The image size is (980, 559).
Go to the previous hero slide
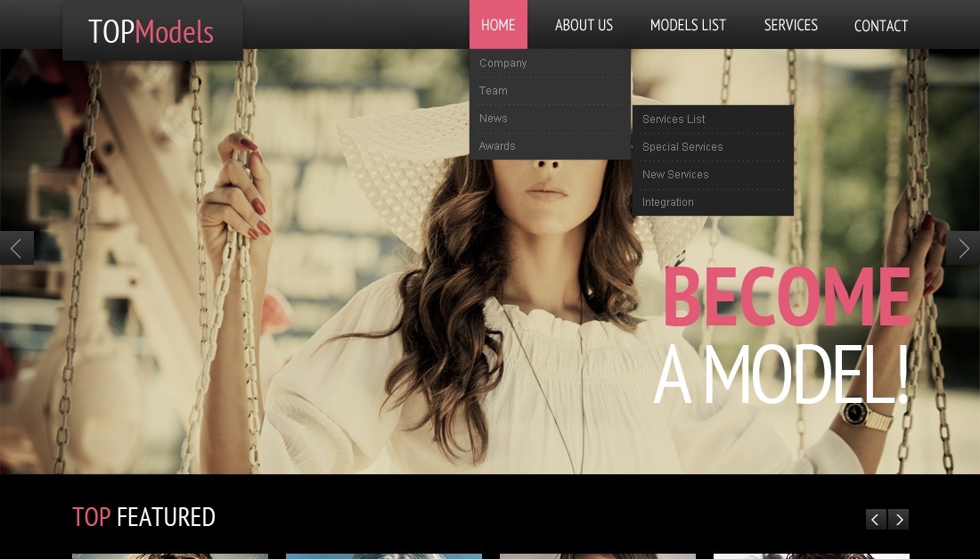[x=16, y=248]
